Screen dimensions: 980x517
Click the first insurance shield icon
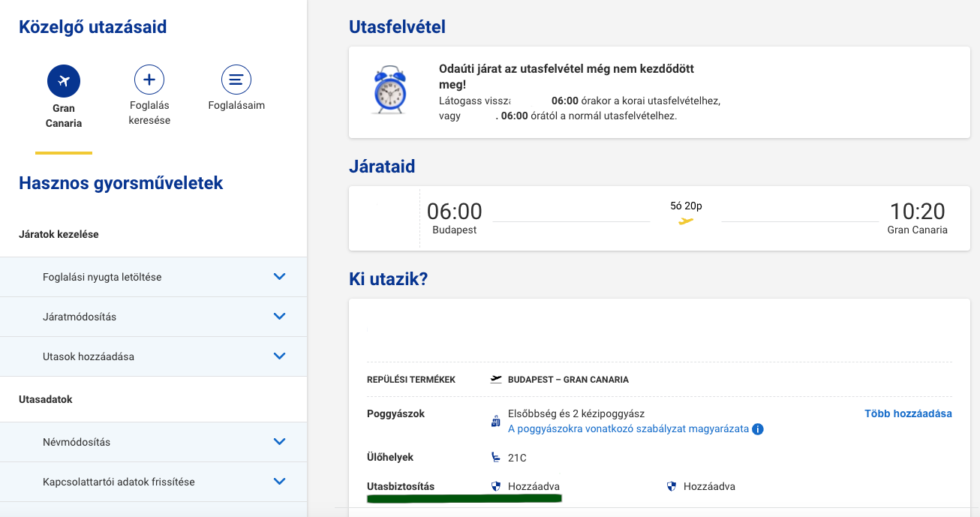[495, 486]
